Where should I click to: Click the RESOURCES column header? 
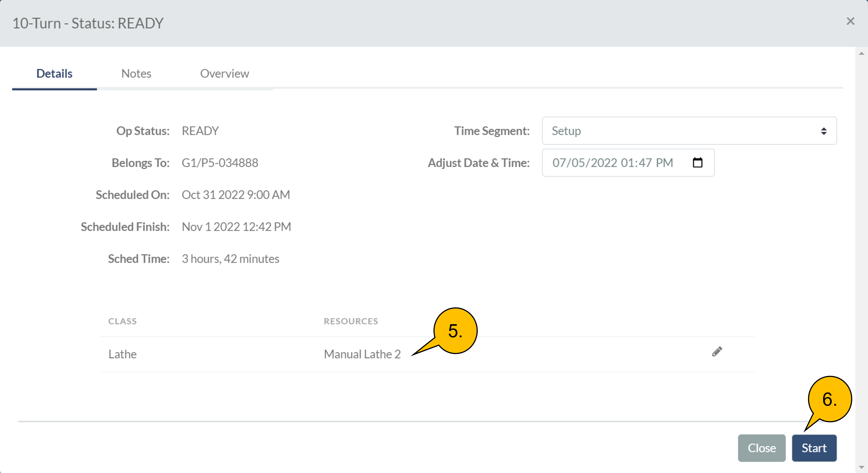click(x=351, y=321)
